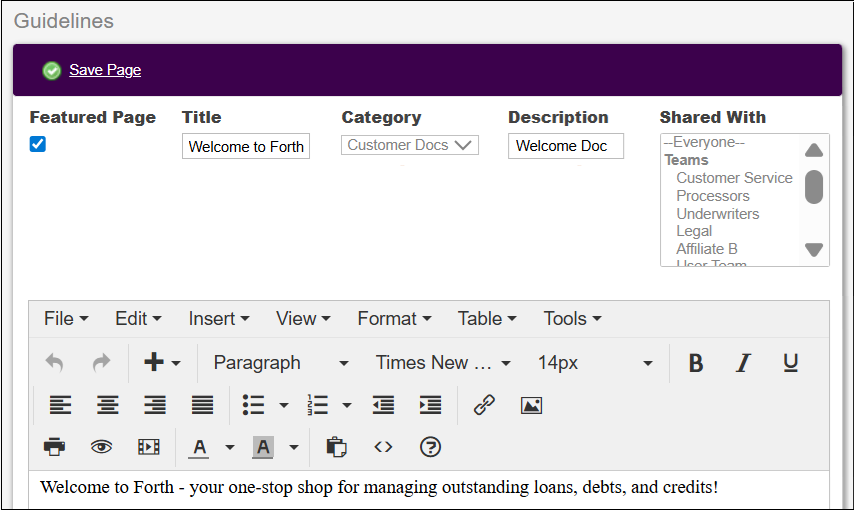Screen dimensions: 854x510
Task: Open the View menu
Action: click(303, 319)
